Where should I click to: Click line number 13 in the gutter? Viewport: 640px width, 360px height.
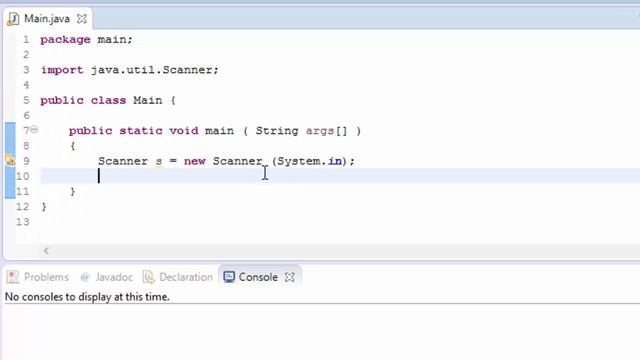tap(23, 222)
